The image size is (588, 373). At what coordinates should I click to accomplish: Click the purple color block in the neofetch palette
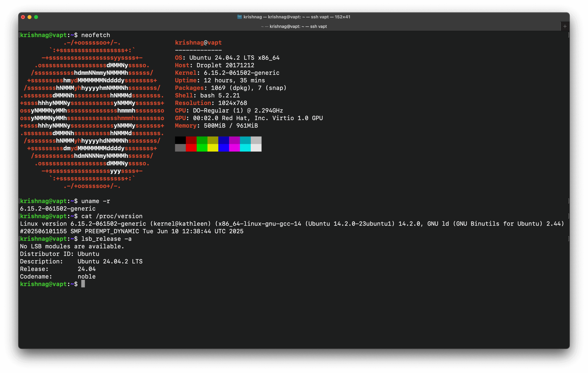tap(235, 140)
